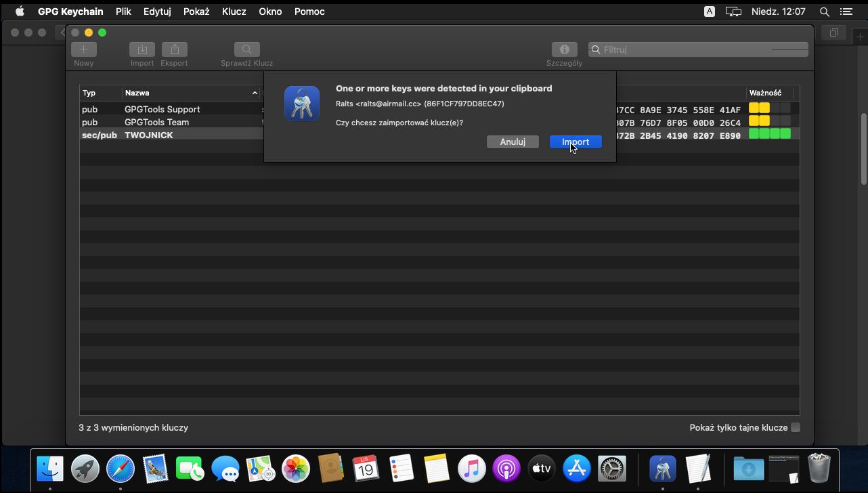Open the Klucz menu
The height and width of the screenshot is (493, 868).
[234, 12]
